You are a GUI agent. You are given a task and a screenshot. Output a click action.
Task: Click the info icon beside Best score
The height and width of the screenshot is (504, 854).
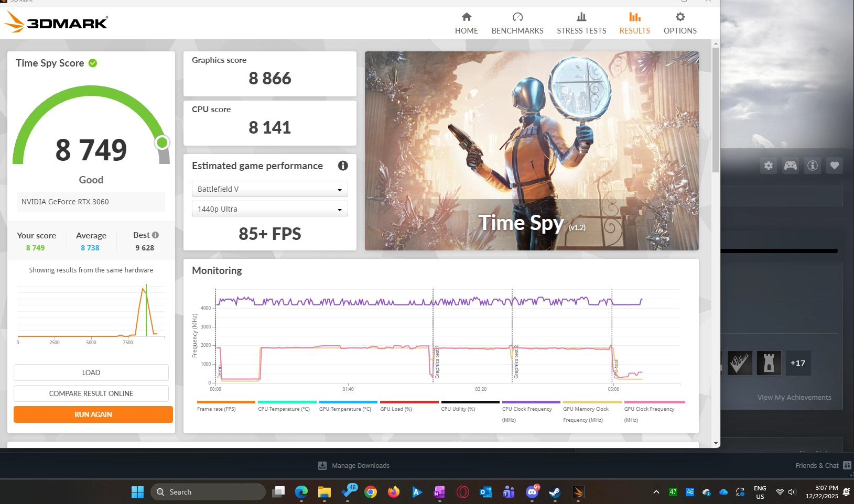pyautogui.click(x=155, y=235)
